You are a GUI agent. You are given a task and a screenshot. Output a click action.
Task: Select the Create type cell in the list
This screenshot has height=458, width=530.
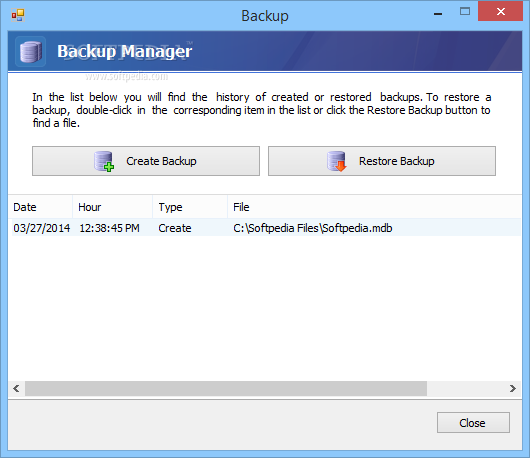(x=175, y=228)
